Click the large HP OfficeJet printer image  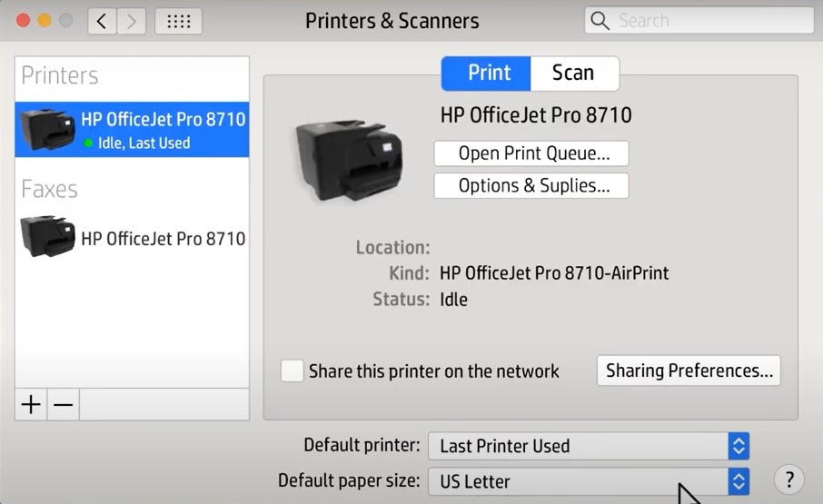pos(346,159)
